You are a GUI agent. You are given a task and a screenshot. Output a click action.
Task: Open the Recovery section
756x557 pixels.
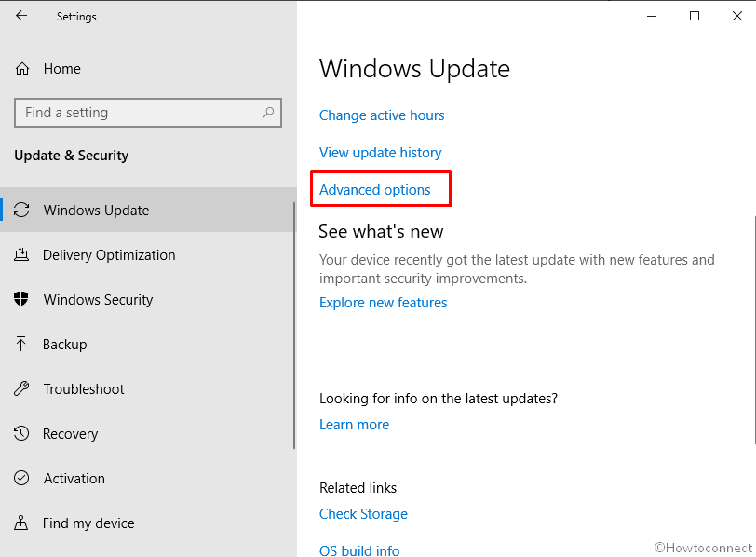[148, 433]
